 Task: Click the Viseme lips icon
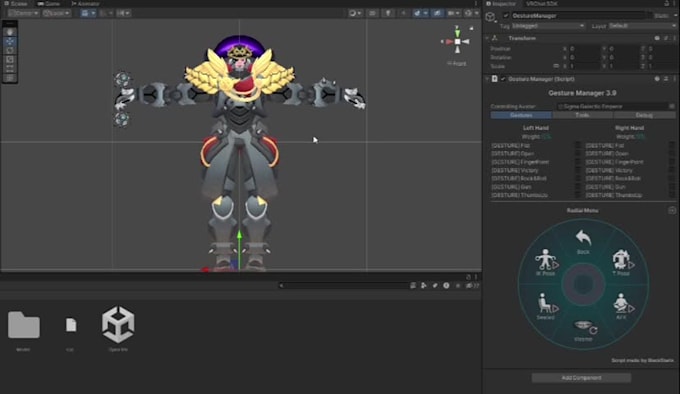point(584,326)
